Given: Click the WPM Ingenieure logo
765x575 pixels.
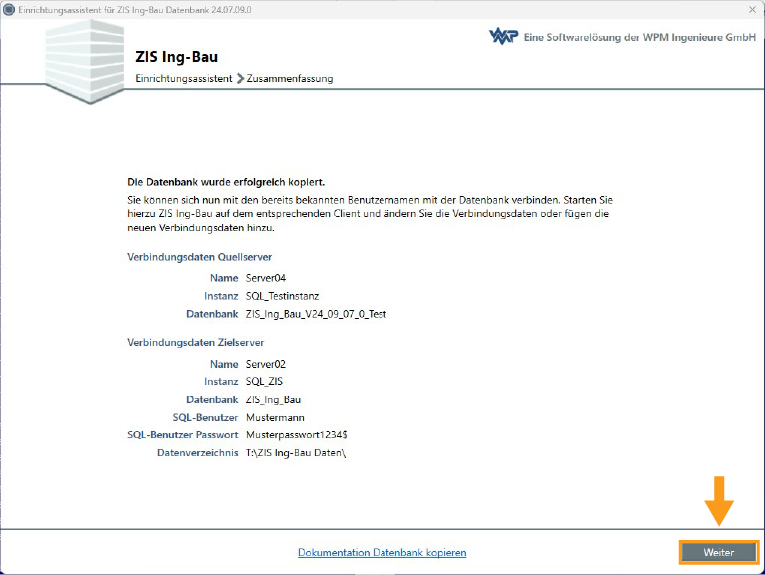Looking at the screenshot, I should pos(502,37).
